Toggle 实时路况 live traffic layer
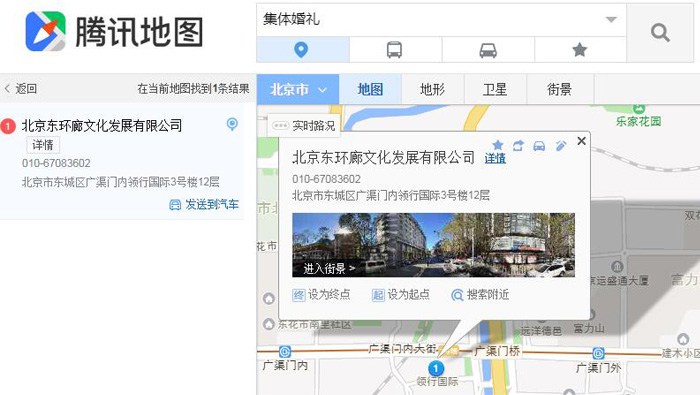The width and height of the screenshot is (700, 395). click(304, 126)
